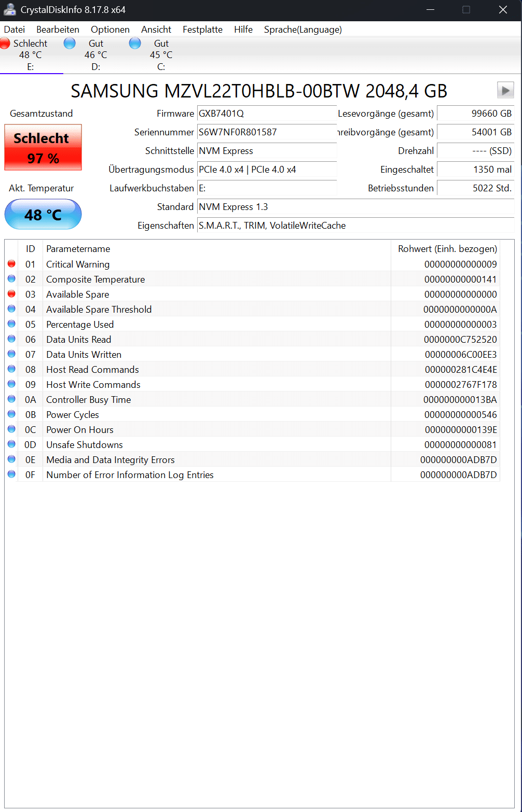This screenshot has height=812, width=522.
Task: Click the status dot for Host Write Commands
Action: [11, 384]
